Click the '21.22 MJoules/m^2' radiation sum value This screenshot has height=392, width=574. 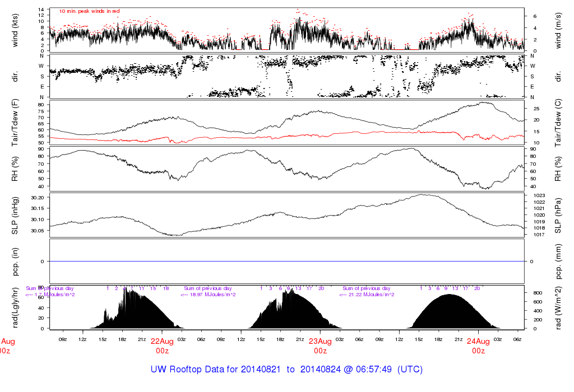point(372,295)
